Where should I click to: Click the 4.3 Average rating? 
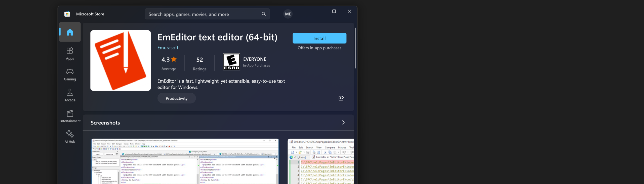pos(169,64)
